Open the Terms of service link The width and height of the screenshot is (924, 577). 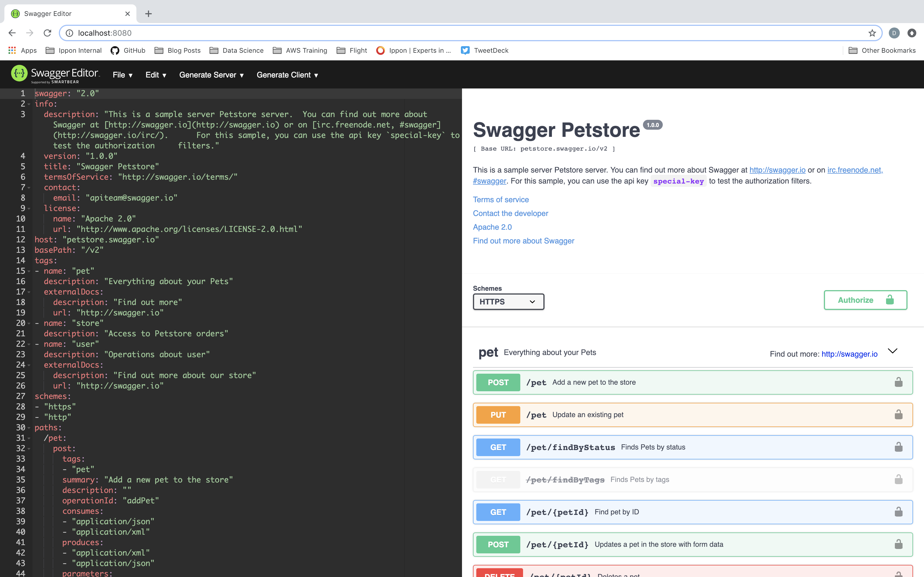point(501,199)
